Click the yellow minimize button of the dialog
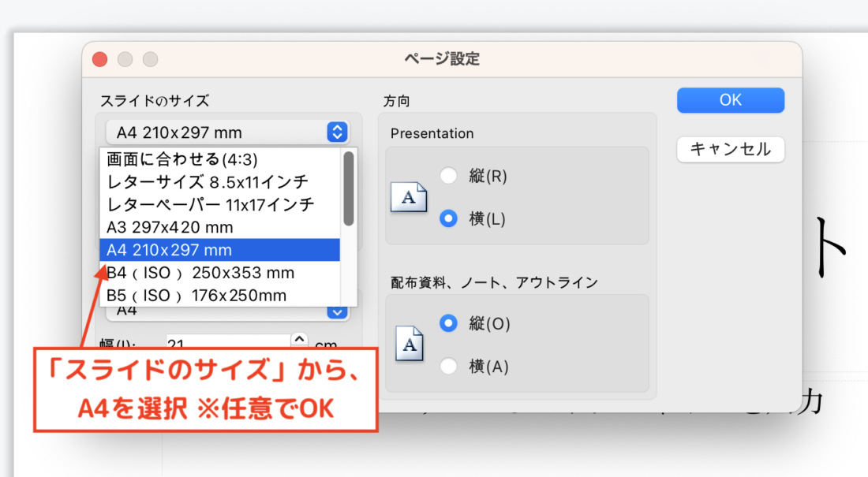This screenshot has width=868, height=477. (125, 58)
